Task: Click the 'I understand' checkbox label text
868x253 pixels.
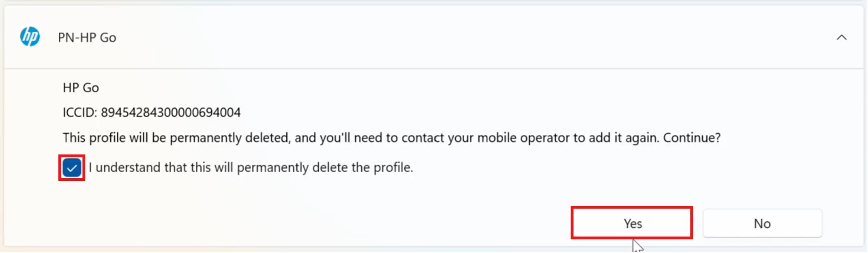Action: point(251,168)
